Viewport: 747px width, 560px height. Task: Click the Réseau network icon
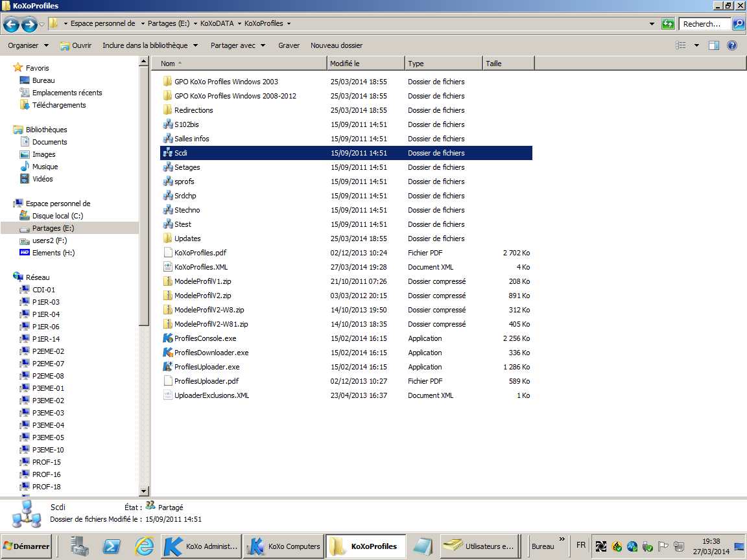coord(18,277)
